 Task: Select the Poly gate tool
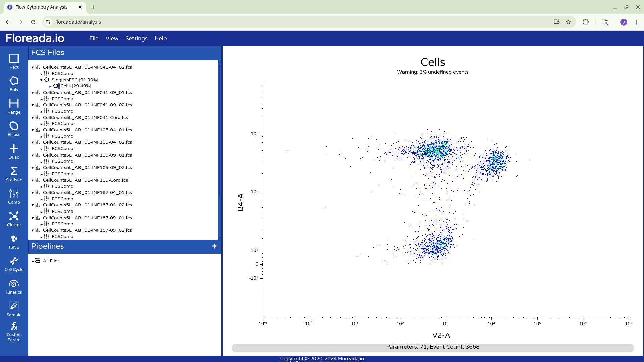coord(14,84)
